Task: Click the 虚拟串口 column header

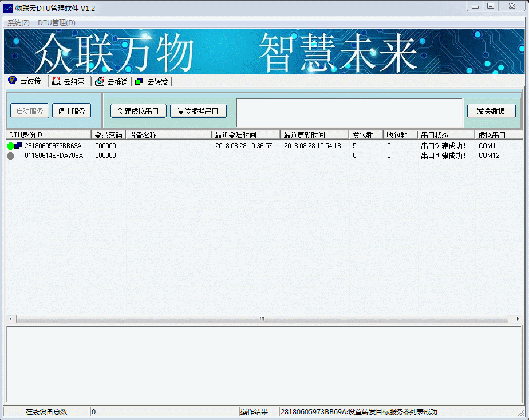Action: [x=499, y=135]
